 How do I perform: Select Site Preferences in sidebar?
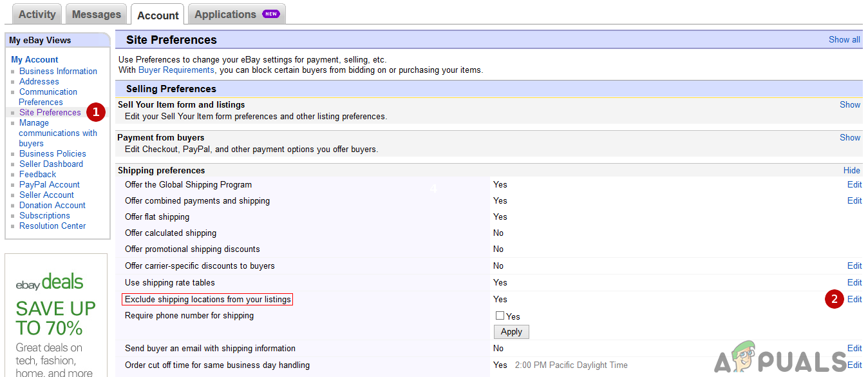click(50, 112)
